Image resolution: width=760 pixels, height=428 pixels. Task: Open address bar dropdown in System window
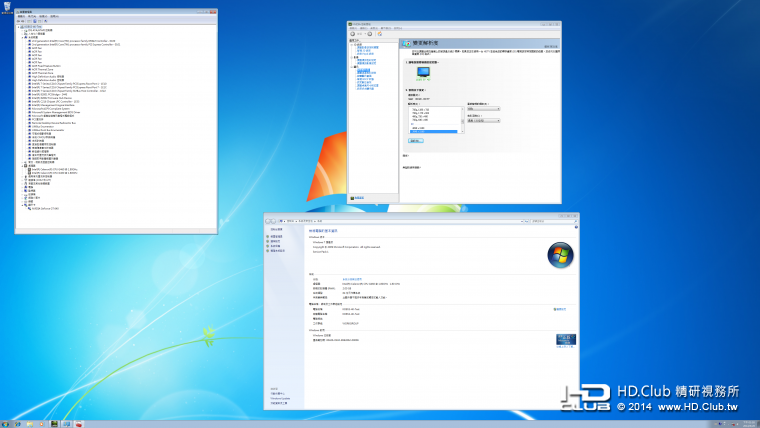(522, 222)
